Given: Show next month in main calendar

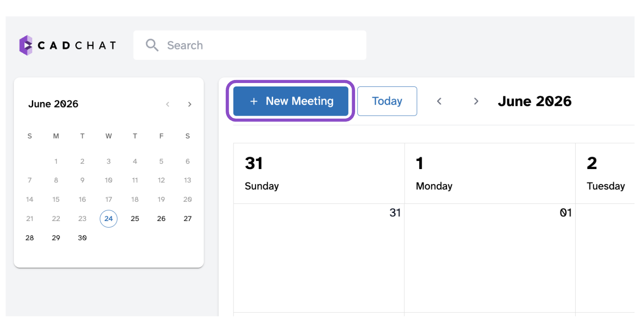Looking at the screenshot, I should (x=476, y=101).
